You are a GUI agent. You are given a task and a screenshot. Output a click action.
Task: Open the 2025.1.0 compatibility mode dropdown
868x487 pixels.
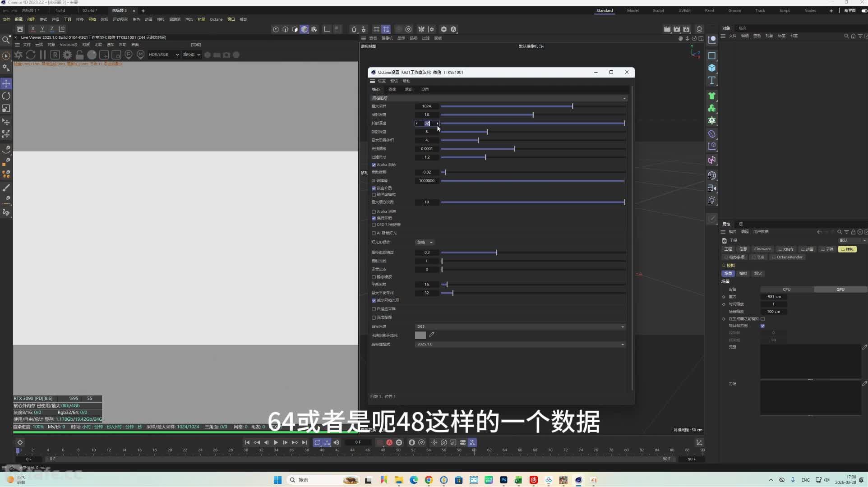520,344
